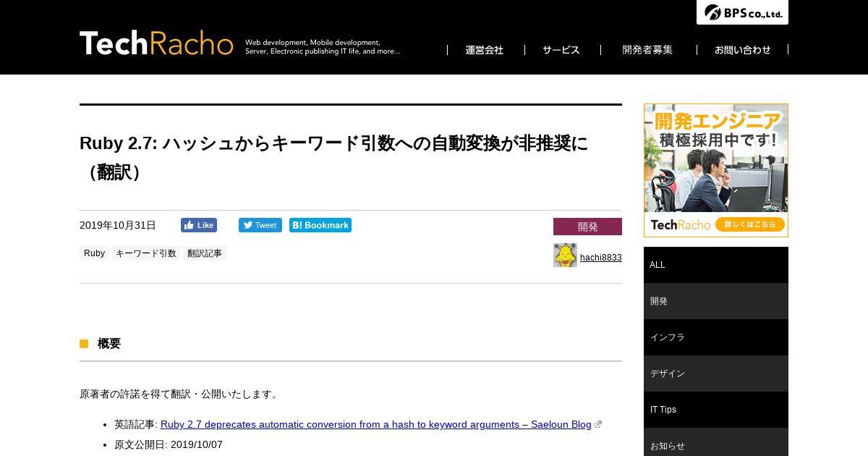Click the text 原文公開日: 2019/10/07
The width and height of the screenshot is (868, 456).
(x=169, y=444)
